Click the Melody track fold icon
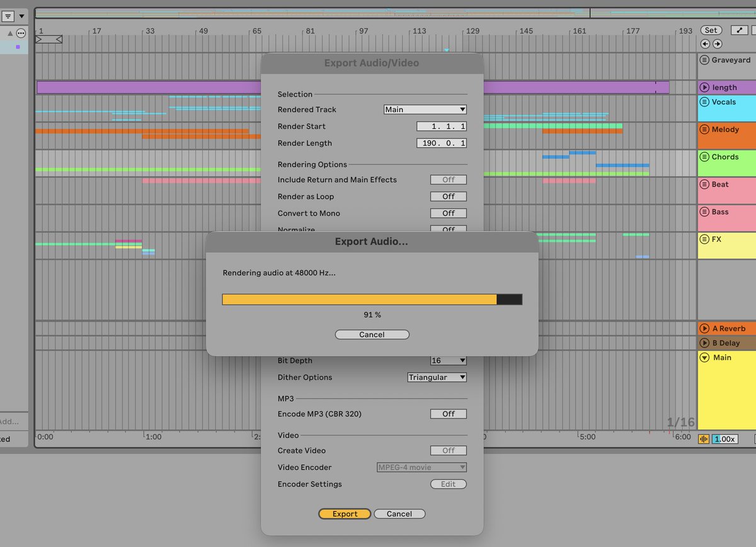The image size is (756, 547). [x=704, y=129]
